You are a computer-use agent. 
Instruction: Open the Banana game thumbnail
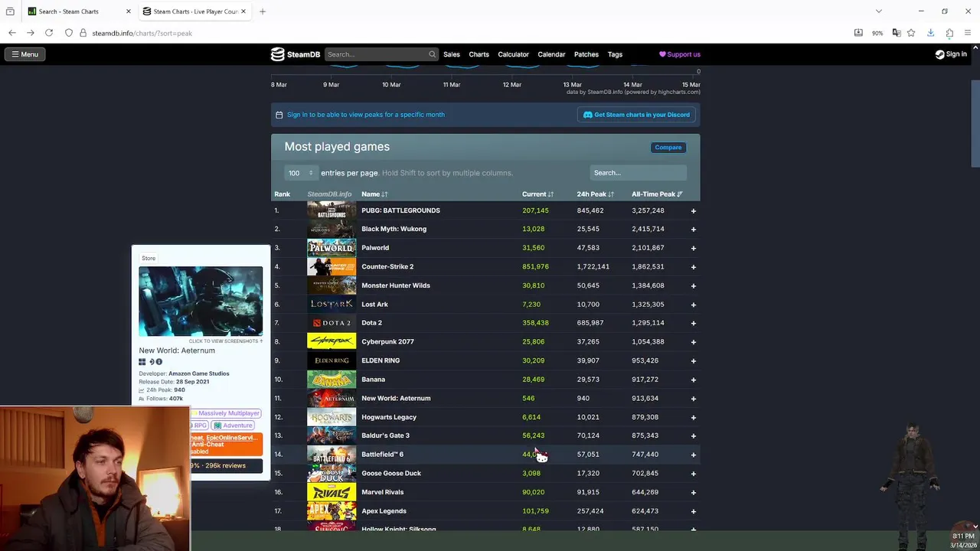point(332,379)
